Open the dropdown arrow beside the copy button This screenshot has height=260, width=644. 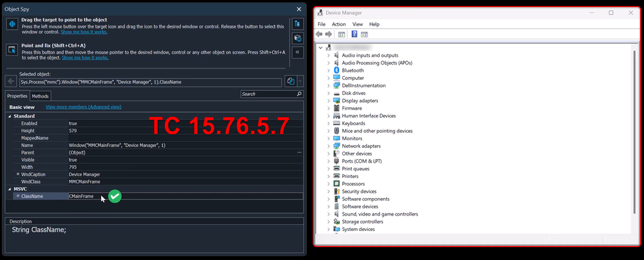click(x=299, y=82)
